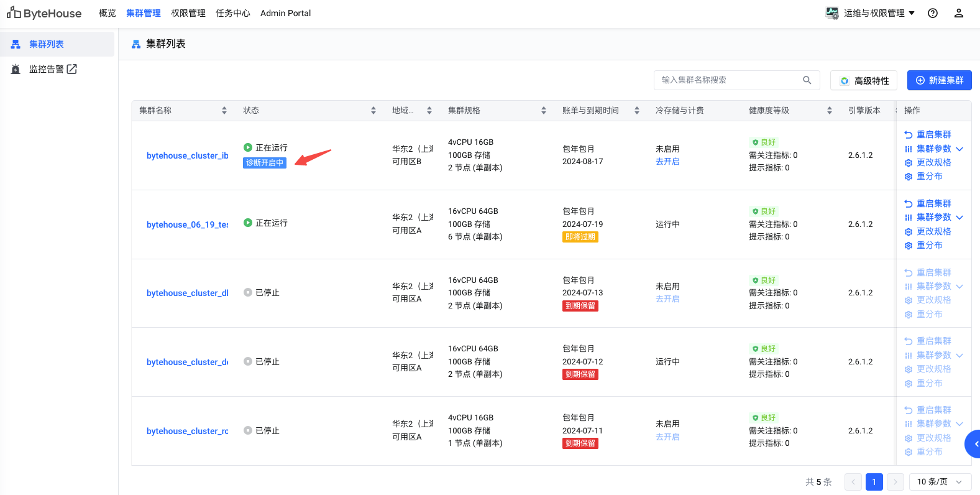Click the 即将过期 tag
The width and height of the screenshot is (980, 495).
[580, 237]
